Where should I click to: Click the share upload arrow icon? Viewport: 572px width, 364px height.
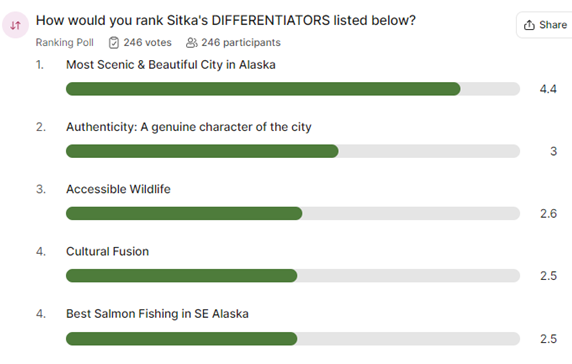[529, 25]
